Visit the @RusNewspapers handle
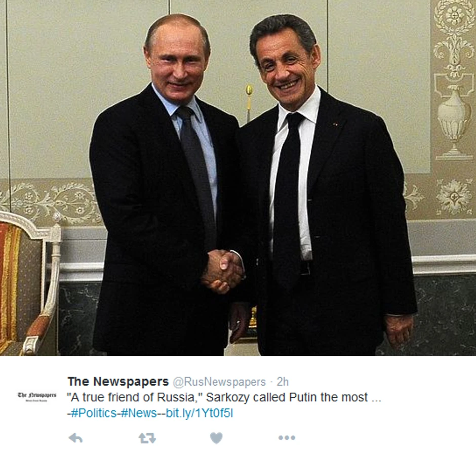Image resolution: width=476 pixels, height=458 pixels. [219, 382]
